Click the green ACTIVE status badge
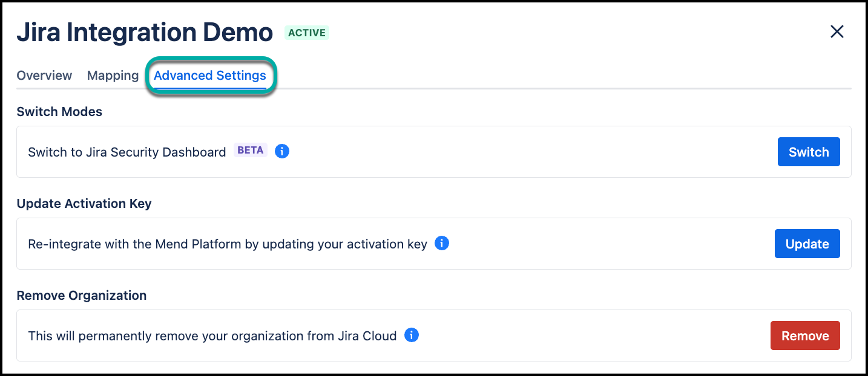868x376 pixels. (x=307, y=33)
